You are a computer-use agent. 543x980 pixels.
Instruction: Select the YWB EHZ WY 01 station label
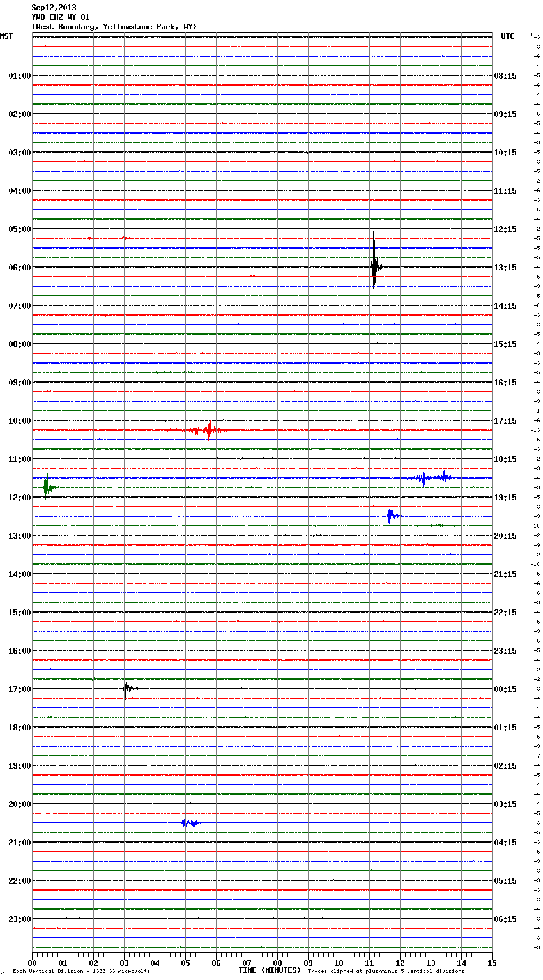click(x=61, y=17)
